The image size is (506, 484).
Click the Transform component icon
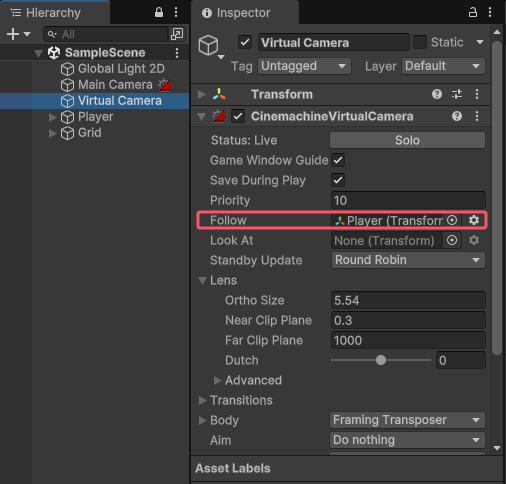coord(219,94)
